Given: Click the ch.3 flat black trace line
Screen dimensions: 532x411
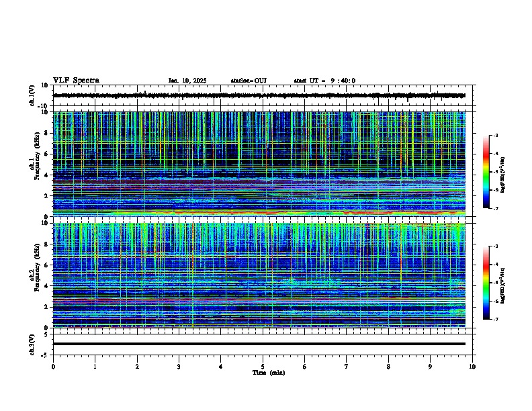Looking at the screenshot, I should tap(259, 344).
